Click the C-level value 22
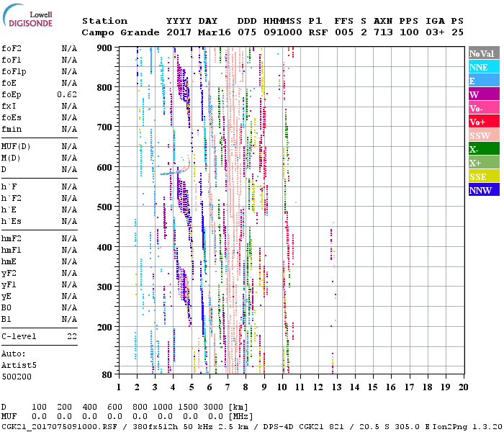This screenshot has height=432, width=504. click(72, 336)
